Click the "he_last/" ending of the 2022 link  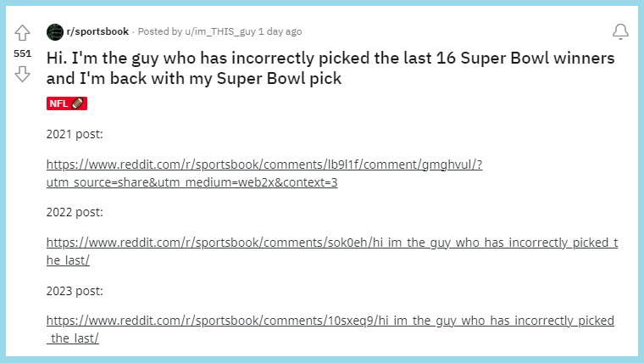pos(68,260)
